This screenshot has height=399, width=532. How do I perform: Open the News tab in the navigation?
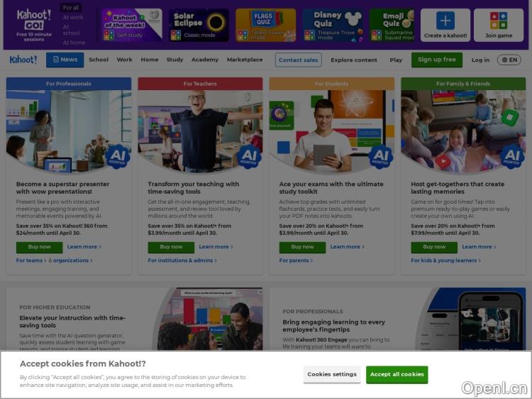[65, 60]
